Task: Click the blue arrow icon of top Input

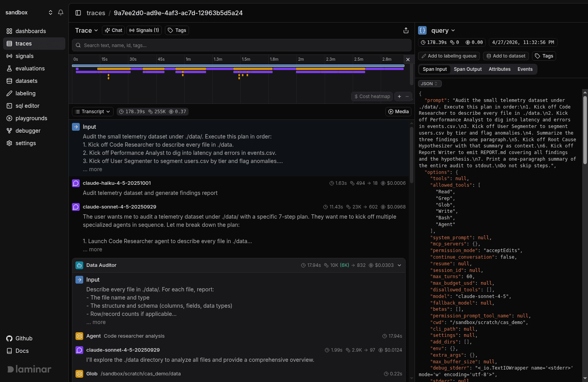Action: [x=76, y=127]
